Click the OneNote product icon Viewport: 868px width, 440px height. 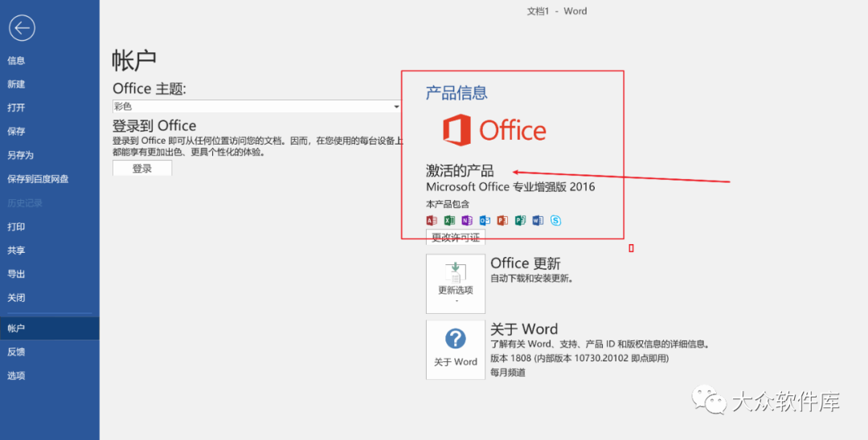coord(467,221)
